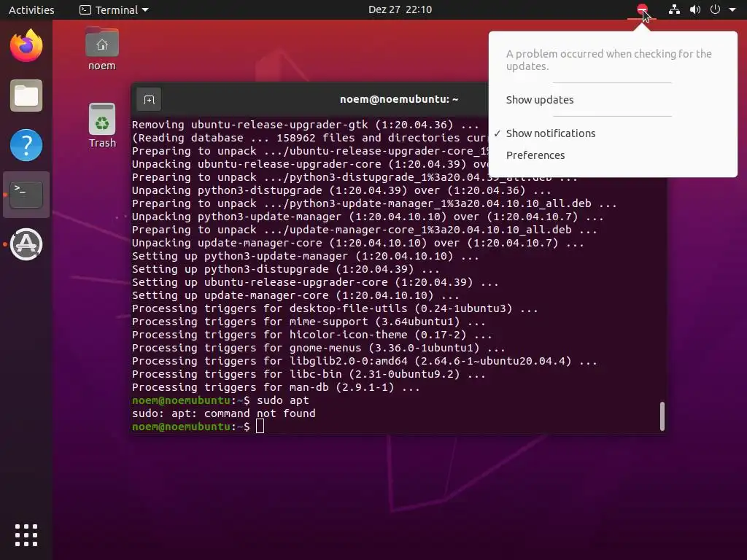Click the 'sudo: apt: command not found' line
747x560 pixels.
click(223, 413)
